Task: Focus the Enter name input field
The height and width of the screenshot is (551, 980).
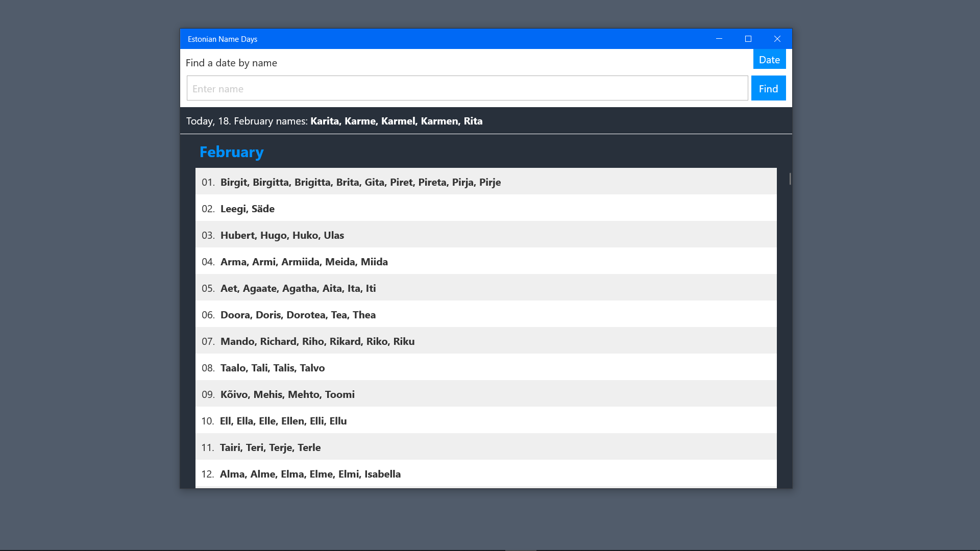Action: click(467, 88)
